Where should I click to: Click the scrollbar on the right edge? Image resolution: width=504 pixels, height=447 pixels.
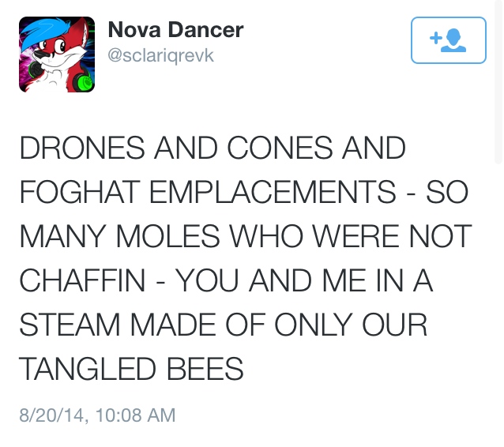pos(498,82)
